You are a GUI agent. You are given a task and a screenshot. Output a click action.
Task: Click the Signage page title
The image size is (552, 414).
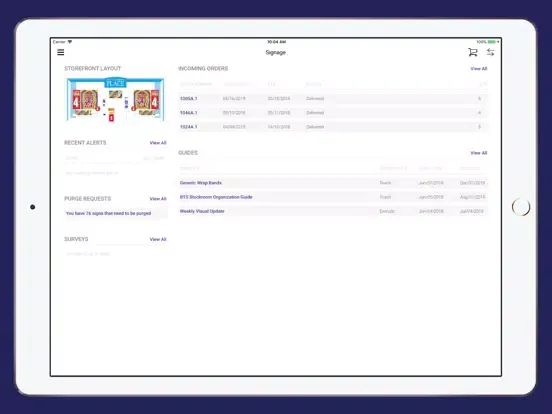276,52
